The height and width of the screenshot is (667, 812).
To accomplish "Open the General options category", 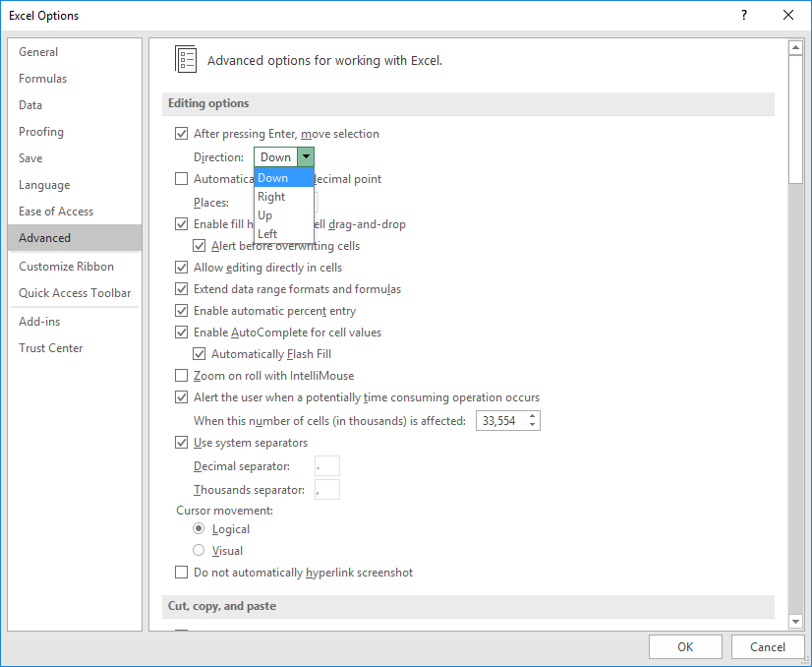I will pos(75,52).
